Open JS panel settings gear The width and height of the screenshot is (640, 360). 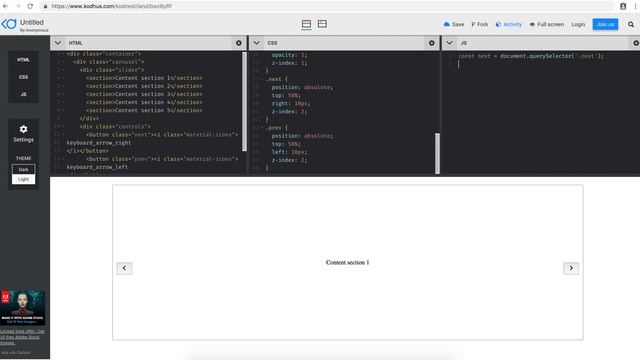coord(636,43)
